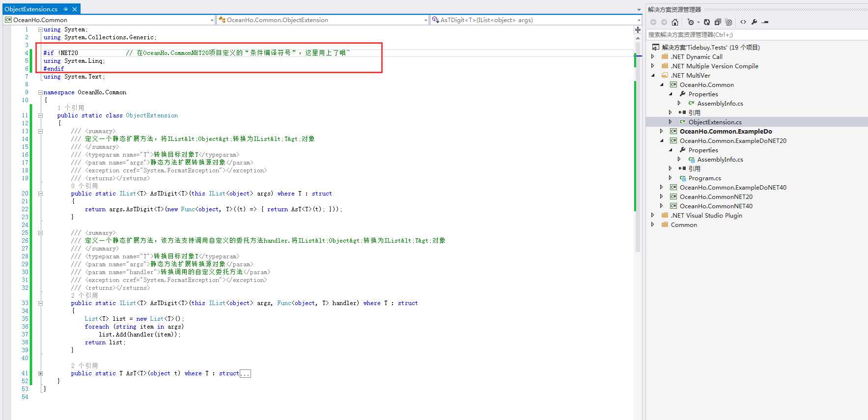
Task: Focus the Solution Explorer search box
Action: (x=757, y=35)
